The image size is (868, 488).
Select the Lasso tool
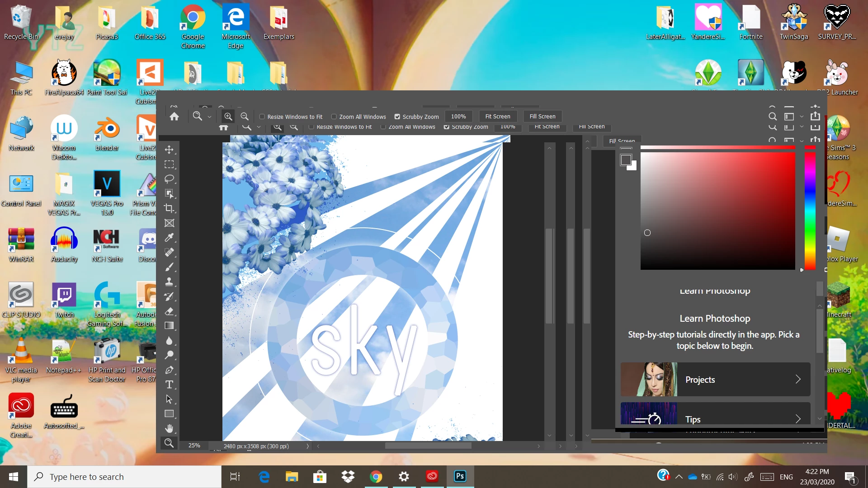coord(169,179)
